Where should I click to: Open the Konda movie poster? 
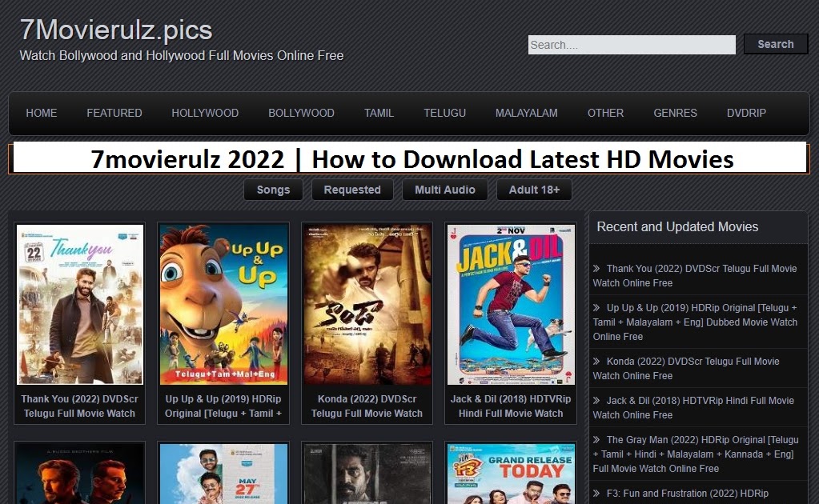tap(367, 305)
